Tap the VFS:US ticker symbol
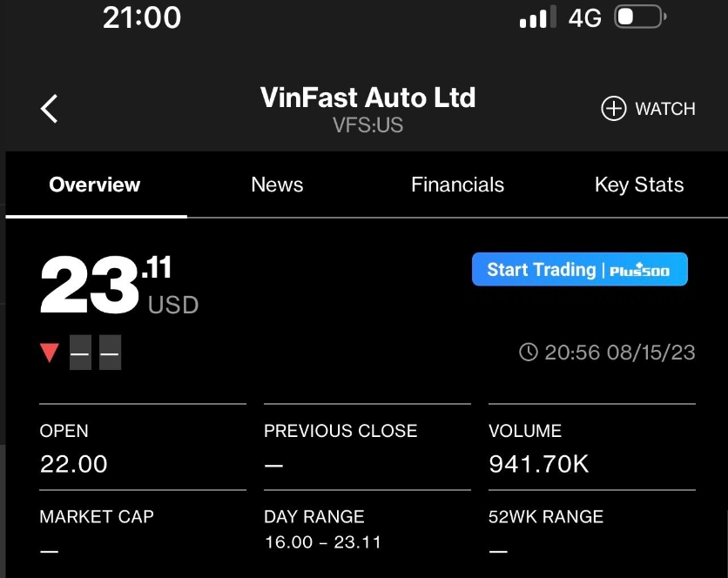 (x=367, y=124)
